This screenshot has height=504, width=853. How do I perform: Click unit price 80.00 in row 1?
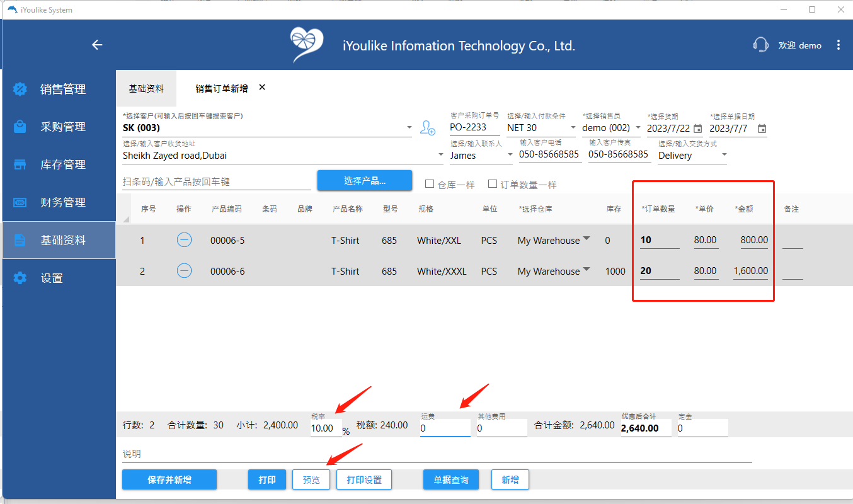pos(706,239)
